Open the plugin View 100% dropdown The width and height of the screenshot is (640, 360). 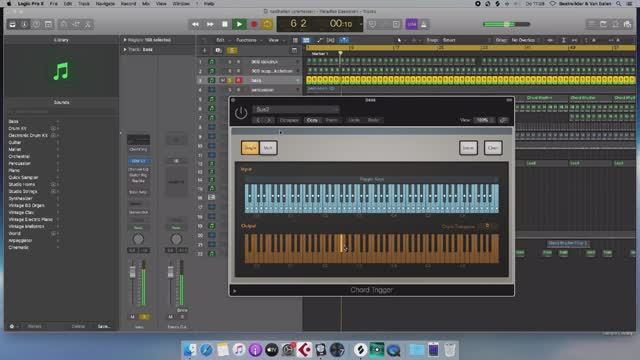(x=484, y=120)
